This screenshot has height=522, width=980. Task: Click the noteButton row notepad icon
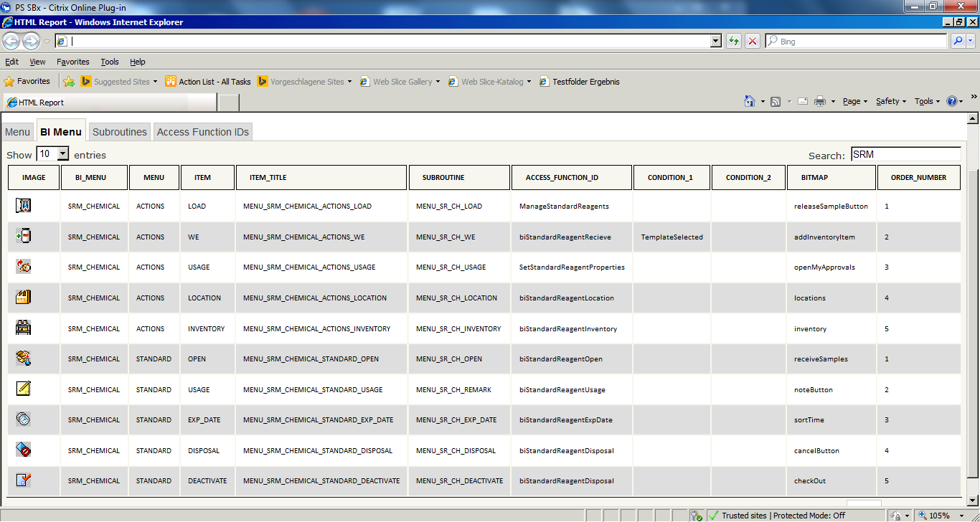coord(24,389)
